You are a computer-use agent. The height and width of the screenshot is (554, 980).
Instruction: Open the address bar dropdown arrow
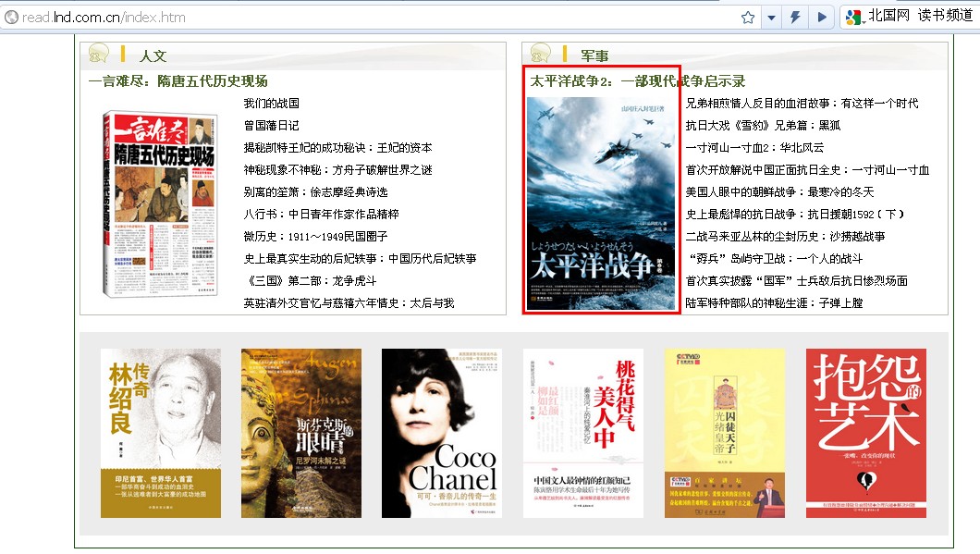tap(772, 18)
